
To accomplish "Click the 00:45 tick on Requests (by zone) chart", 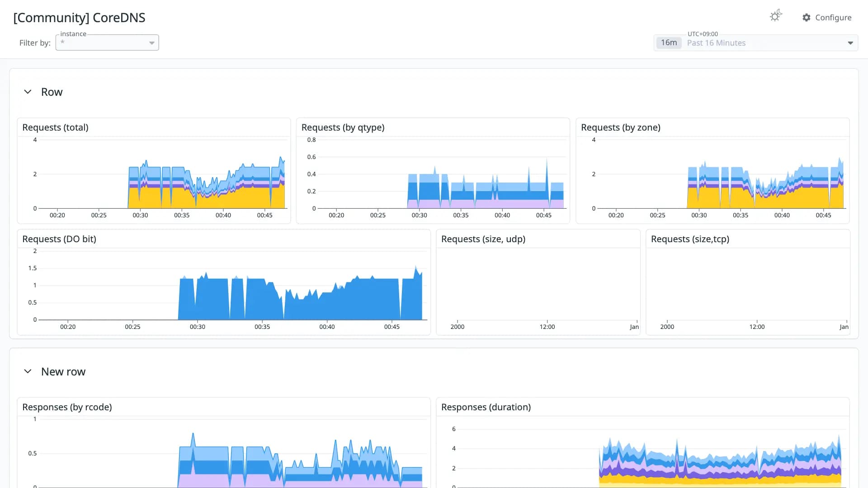I will coord(823,215).
